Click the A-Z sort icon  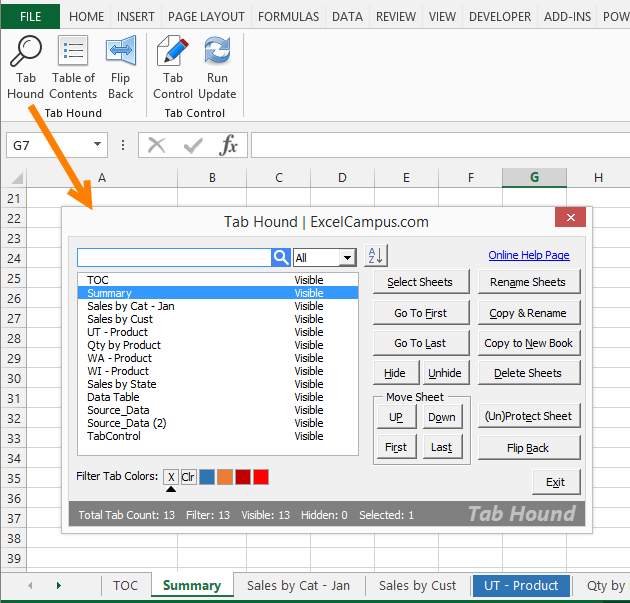[375, 256]
